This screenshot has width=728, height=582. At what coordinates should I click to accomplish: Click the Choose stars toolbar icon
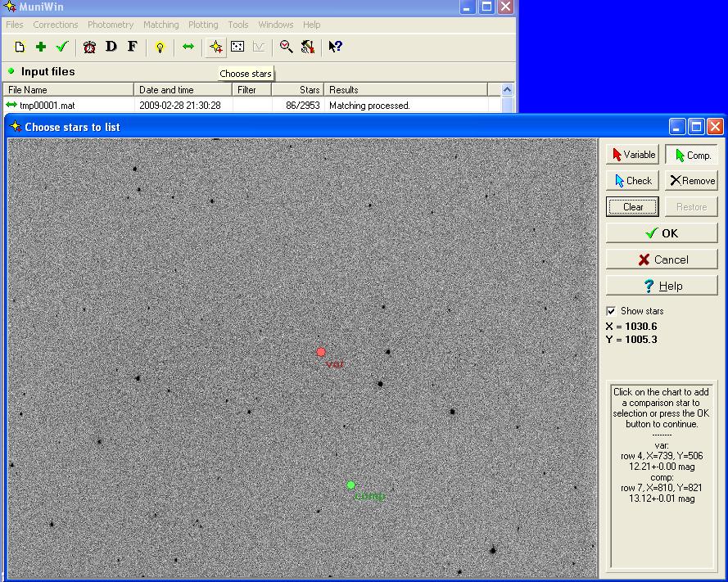tap(216, 47)
